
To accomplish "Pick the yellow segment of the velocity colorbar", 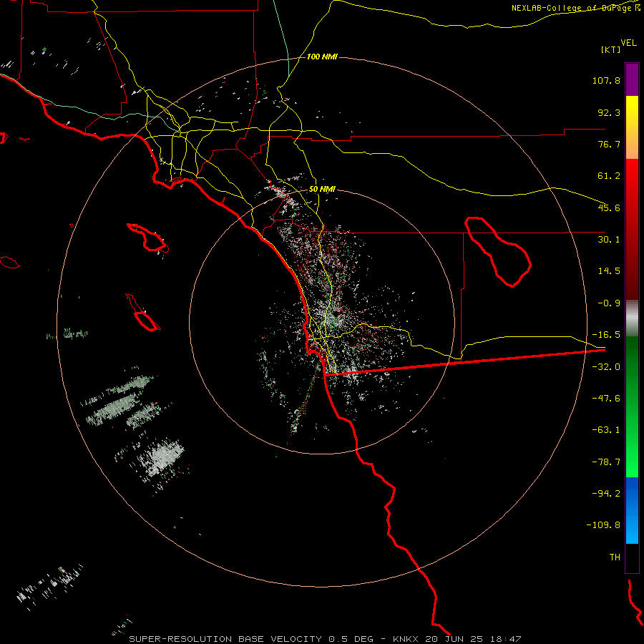I will pos(632,127).
